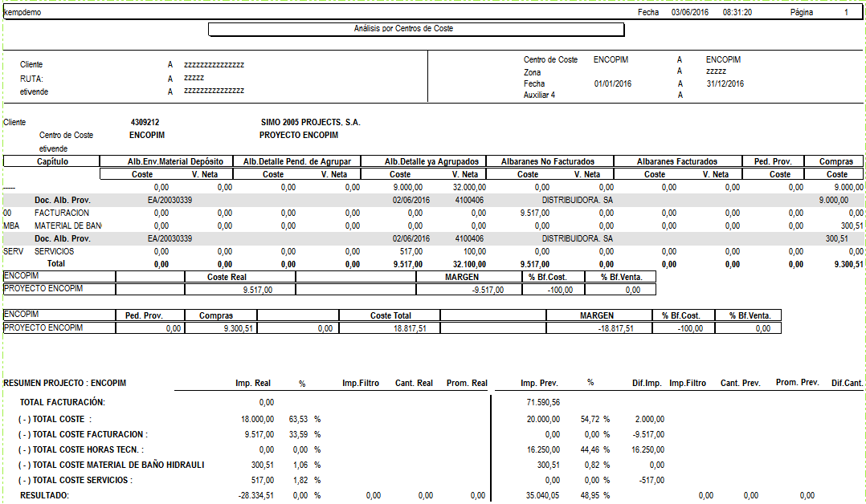Click the percentage '44,46'
866x504 pixels.
tap(590, 450)
